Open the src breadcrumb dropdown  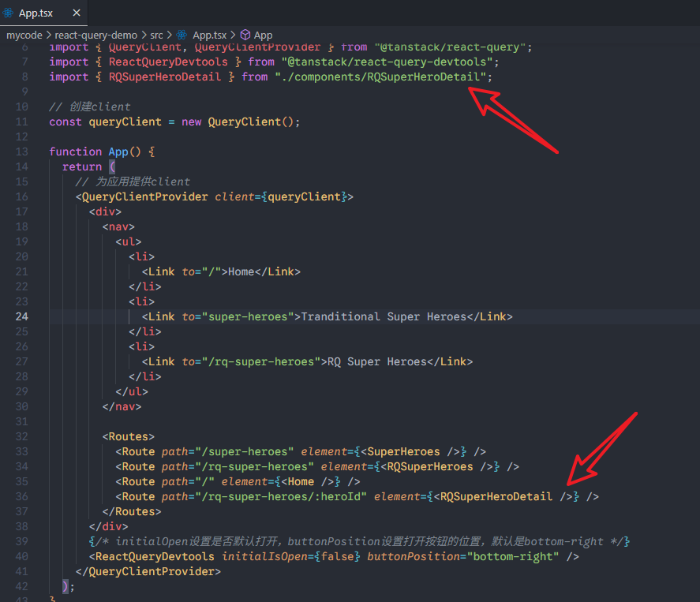click(x=157, y=35)
